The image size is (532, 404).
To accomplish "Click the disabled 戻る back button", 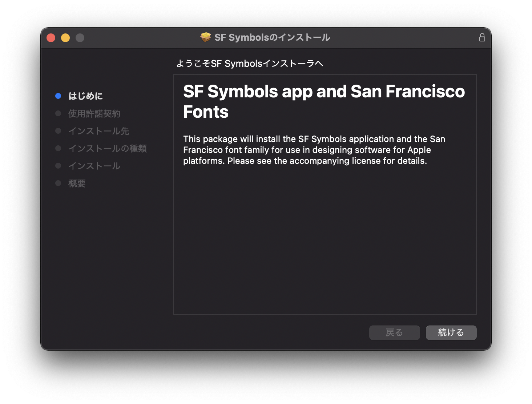I will (x=394, y=332).
